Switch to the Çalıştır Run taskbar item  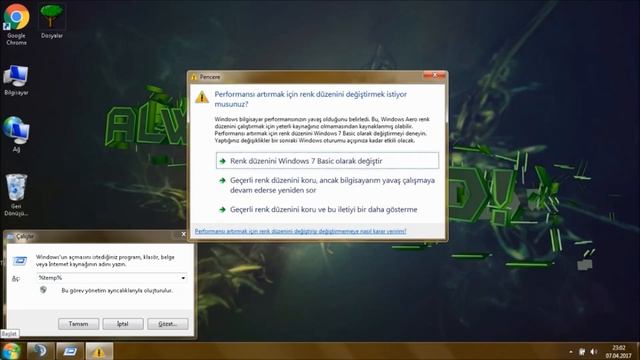[70, 351]
